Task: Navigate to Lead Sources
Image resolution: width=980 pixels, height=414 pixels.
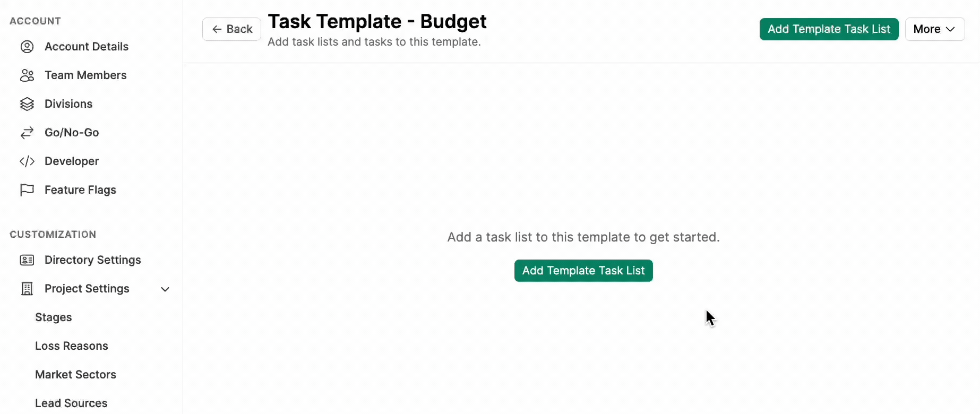Action: (71, 403)
